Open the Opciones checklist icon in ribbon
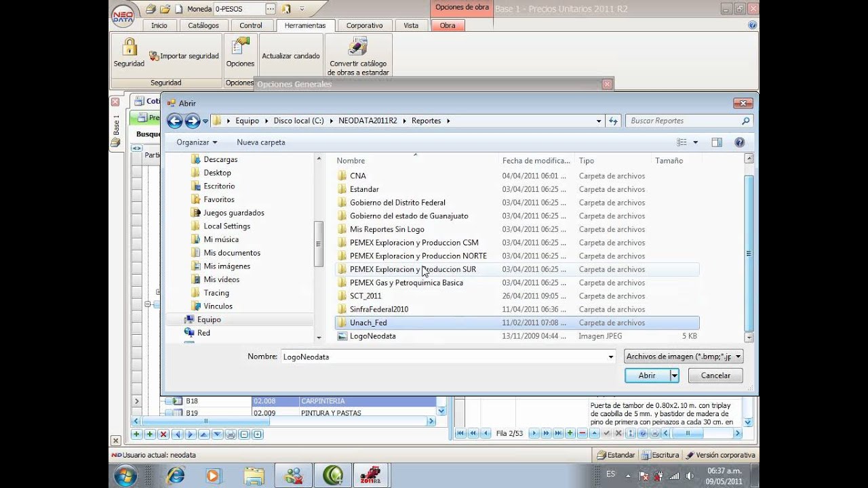This screenshot has height=488, width=868. 240,47
